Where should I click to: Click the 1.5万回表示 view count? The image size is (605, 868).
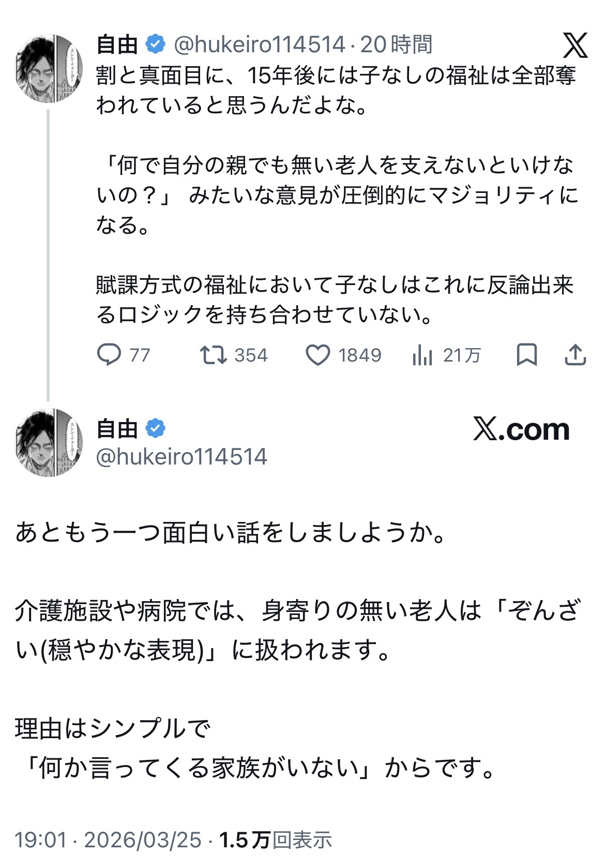(x=276, y=840)
